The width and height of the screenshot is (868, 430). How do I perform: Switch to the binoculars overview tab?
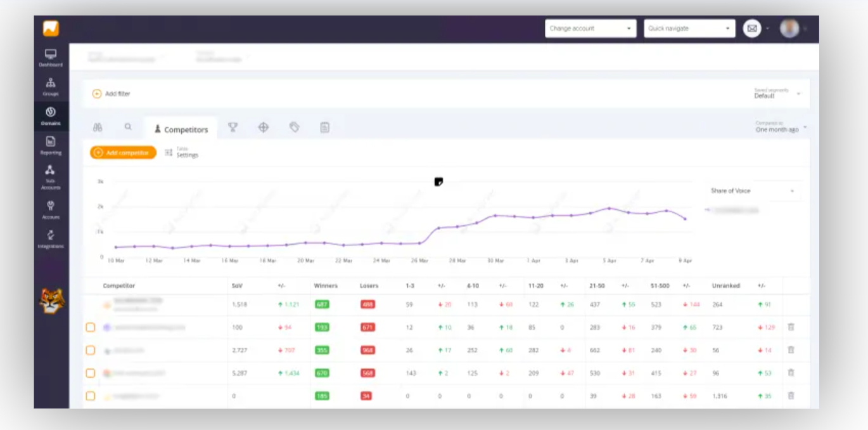pos(98,127)
